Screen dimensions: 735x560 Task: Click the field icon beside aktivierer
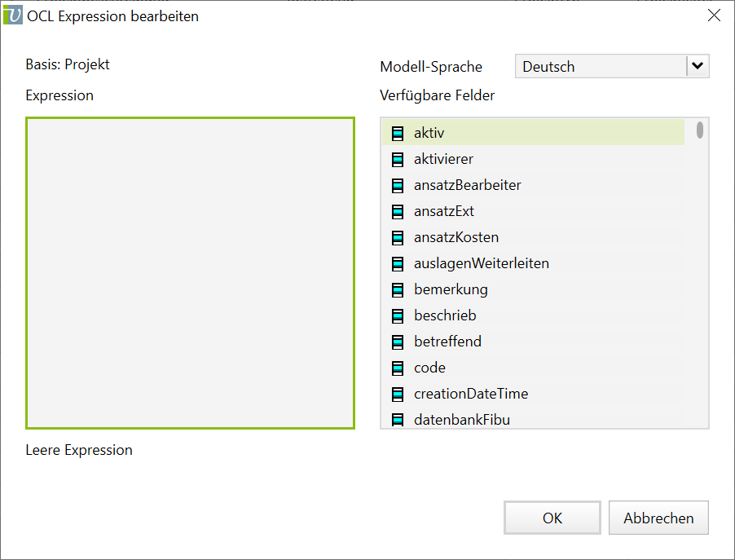[x=398, y=159]
